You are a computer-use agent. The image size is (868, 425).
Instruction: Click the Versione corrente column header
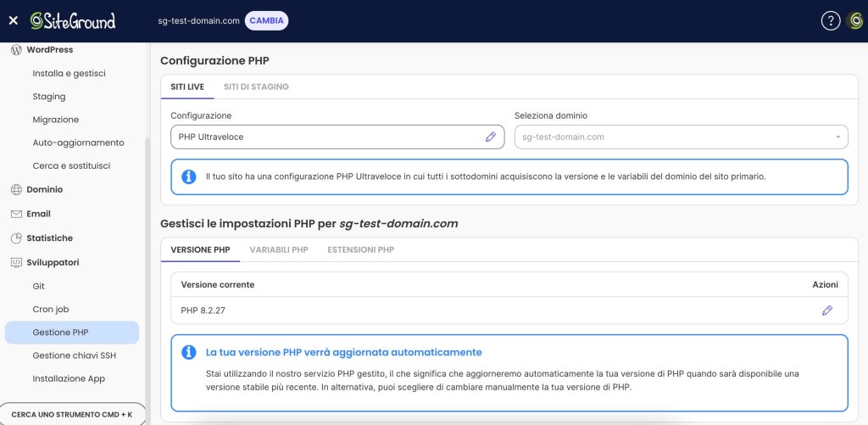pyautogui.click(x=218, y=285)
